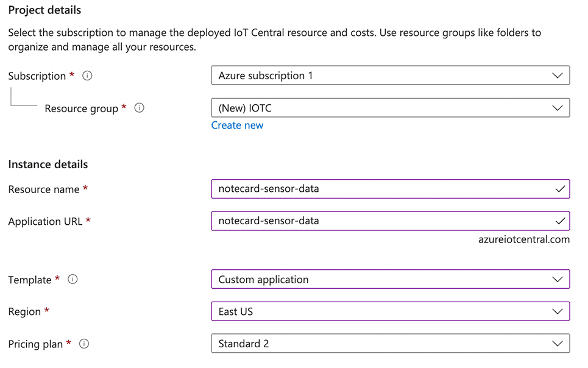This screenshot has height=368, width=588.
Task: Click the Subscription info icon
Action: pos(87,76)
